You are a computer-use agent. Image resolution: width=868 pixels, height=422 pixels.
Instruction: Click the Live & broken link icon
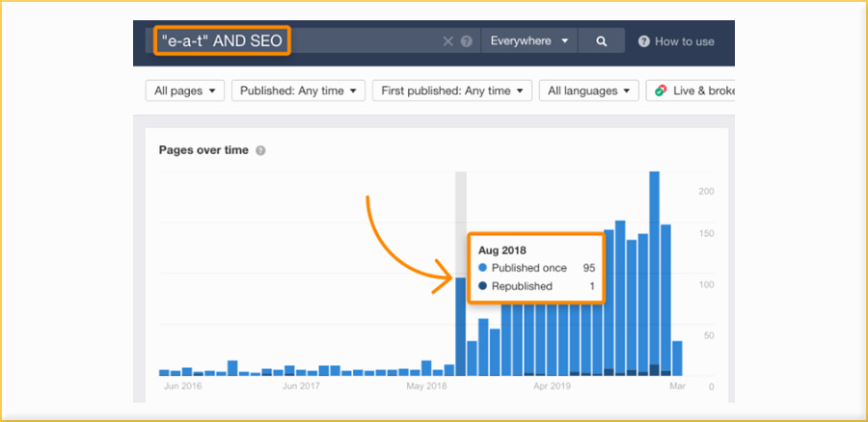(661, 91)
